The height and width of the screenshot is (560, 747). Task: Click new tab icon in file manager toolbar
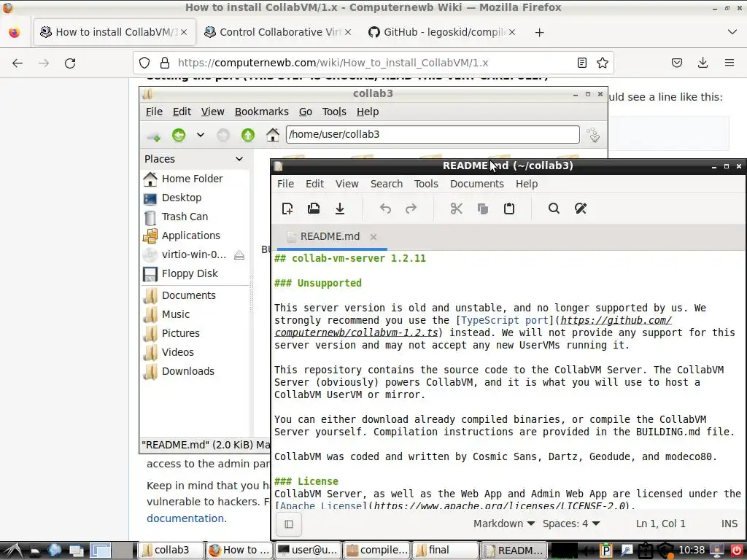click(153, 135)
